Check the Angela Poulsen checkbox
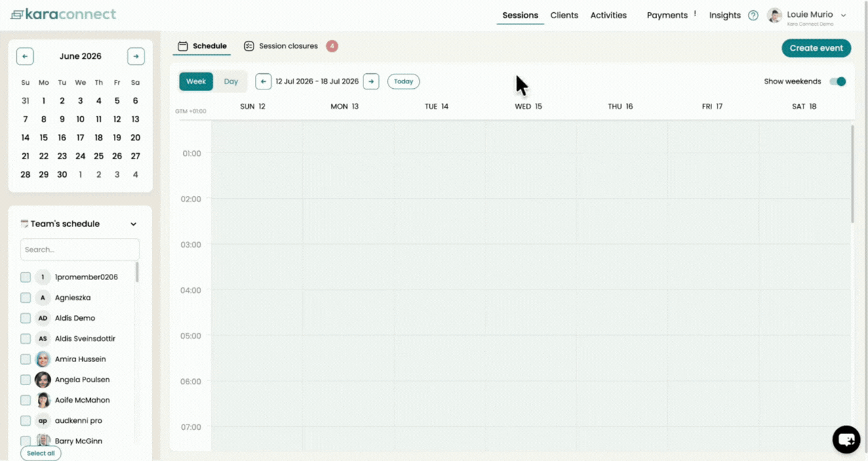The height and width of the screenshot is (461, 868). [25, 380]
